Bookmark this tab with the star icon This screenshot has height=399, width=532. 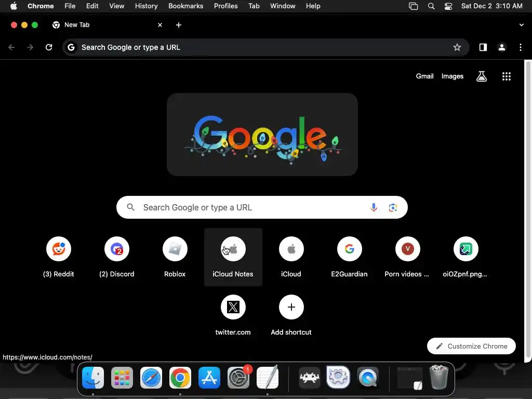pos(457,47)
